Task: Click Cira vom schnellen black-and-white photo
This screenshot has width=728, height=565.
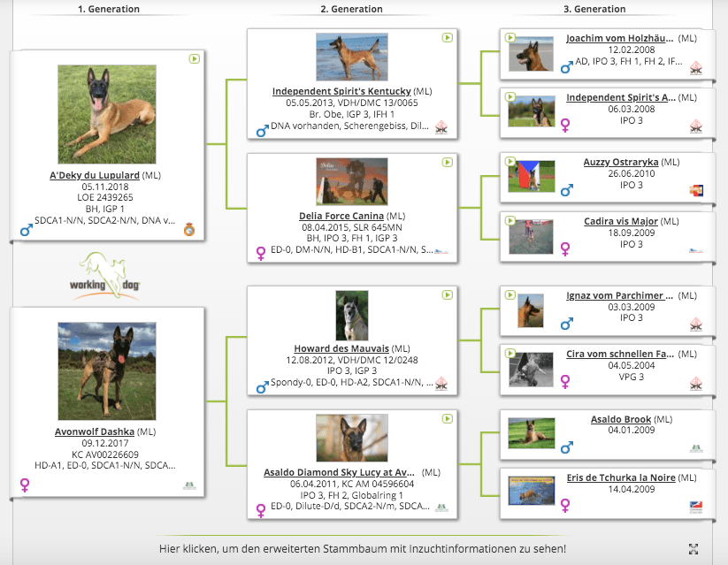Action: [531, 370]
